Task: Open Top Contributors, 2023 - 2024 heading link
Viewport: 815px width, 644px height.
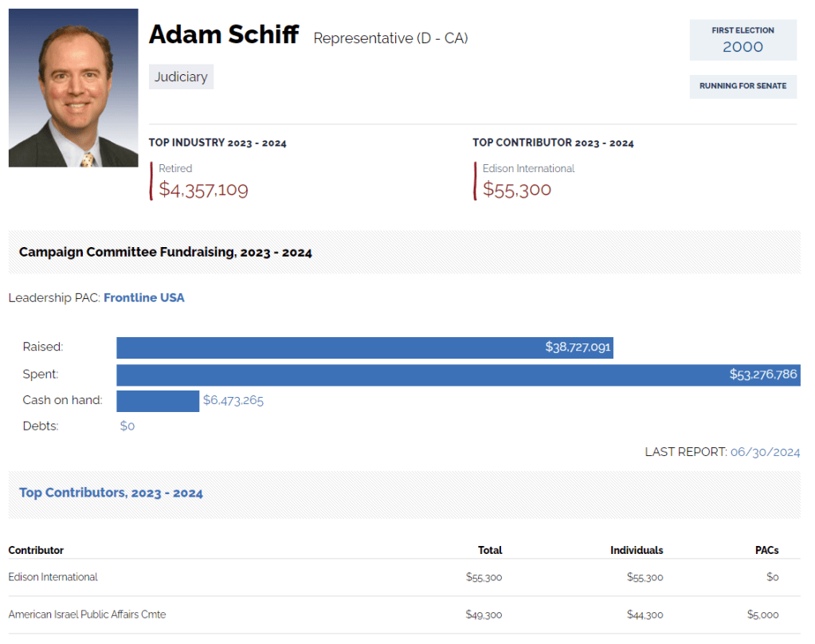Action: click(111, 493)
